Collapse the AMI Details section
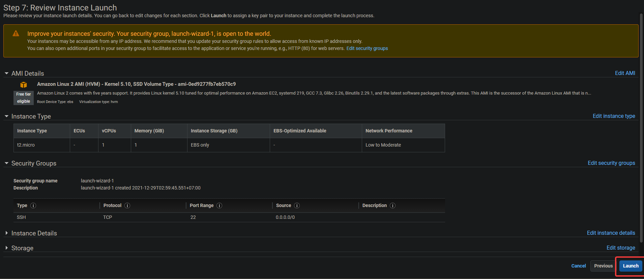 [6, 73]
